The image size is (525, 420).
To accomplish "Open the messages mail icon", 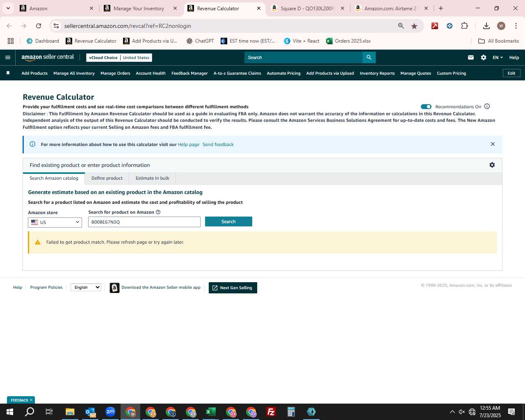I will click(471, 57).
